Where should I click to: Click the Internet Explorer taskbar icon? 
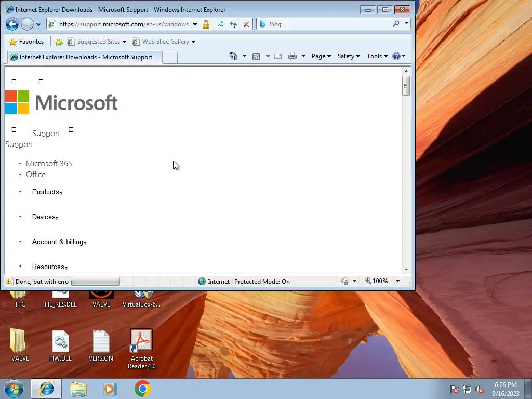[46, 389]
